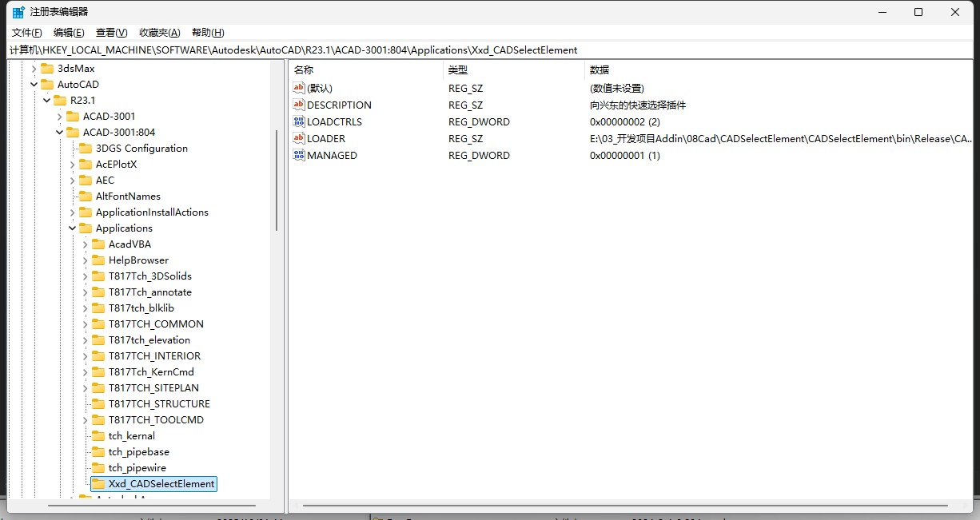
Task: Expand the T817TCH_COMMON key
Action: [x=86, y=324]
